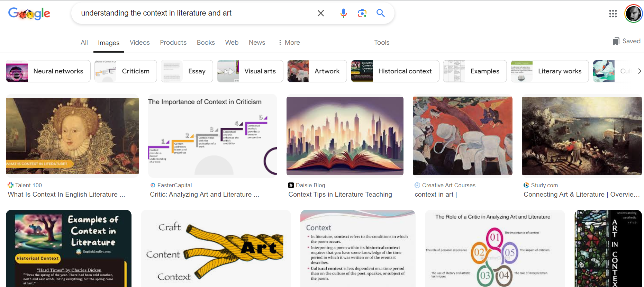The image size is (644, 287).
Task: Open the "Context Tips in Literature Teaching" link
Action: pyautogui.click(x=340, y=195)
